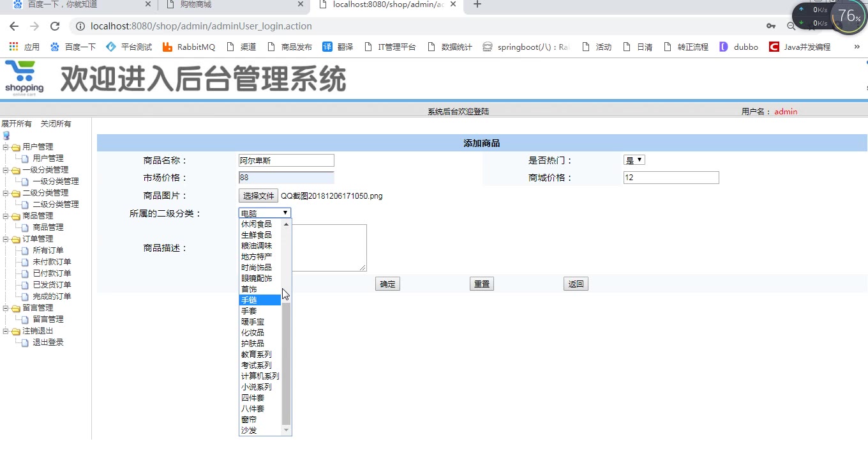Collapse the 订单管理 tree folder

(6, 239)
